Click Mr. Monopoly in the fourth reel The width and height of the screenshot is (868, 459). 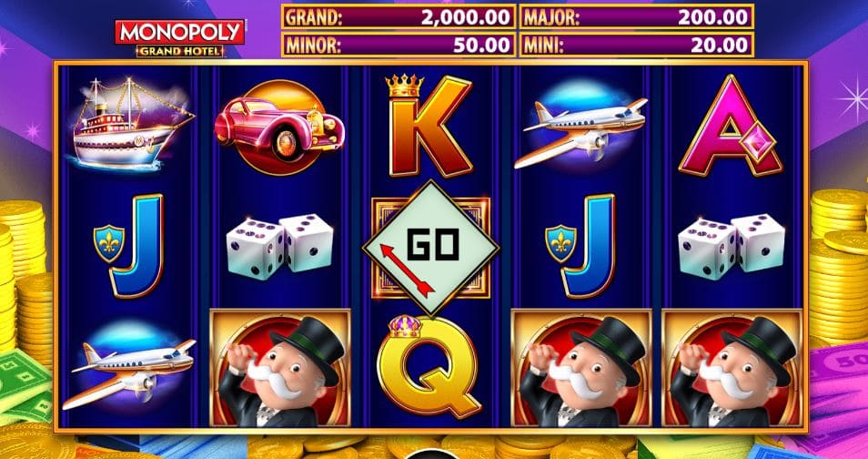[580, 368]
